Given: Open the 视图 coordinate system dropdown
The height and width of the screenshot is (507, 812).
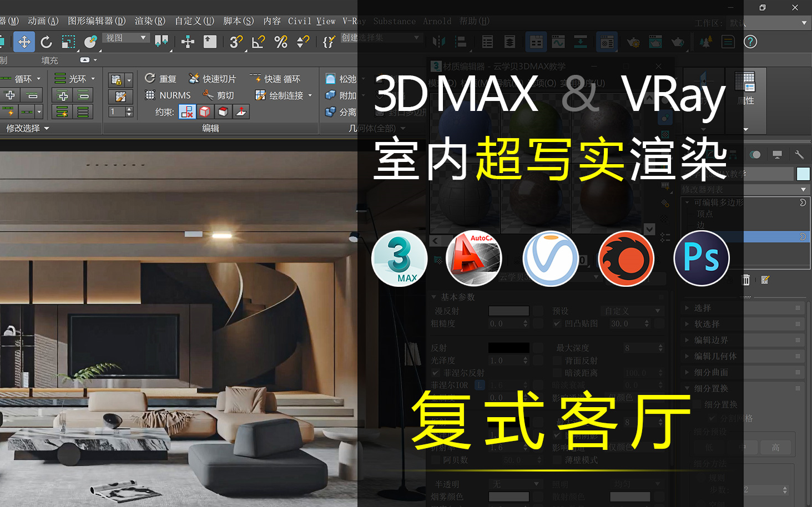Looking at the screenshot, I should click(127, 38).
